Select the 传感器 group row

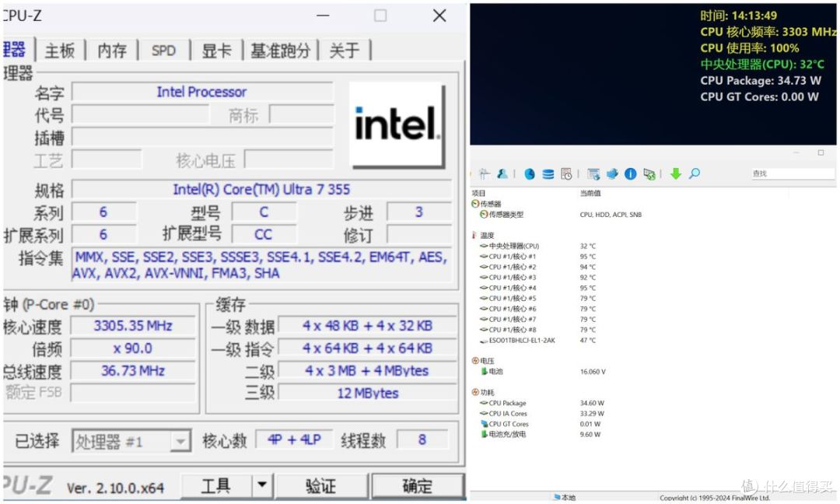click(486, 204)
